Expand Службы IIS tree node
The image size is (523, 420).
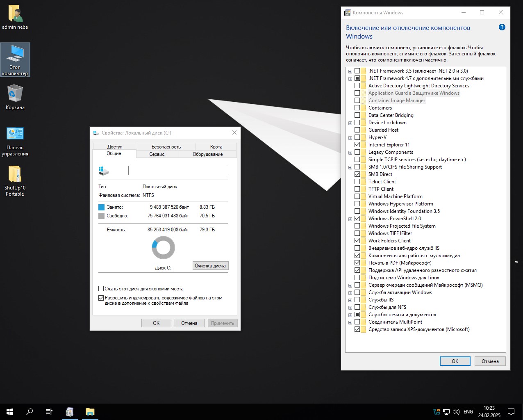[x=350, y=300]
